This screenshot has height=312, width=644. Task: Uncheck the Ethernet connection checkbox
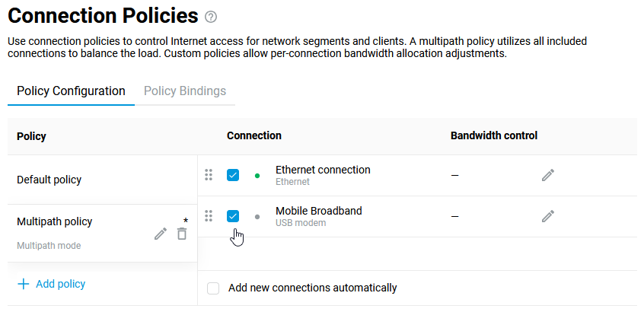click(233, 175)
